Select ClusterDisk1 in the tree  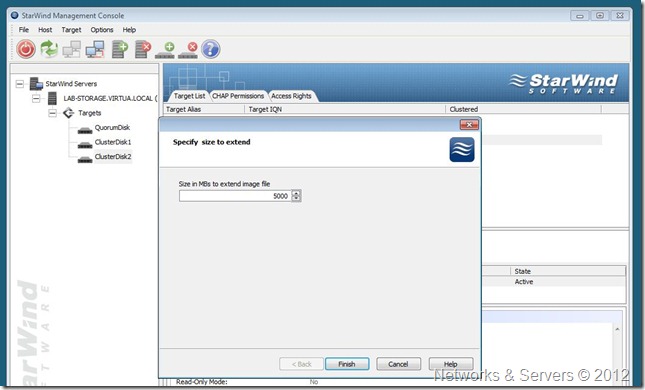[113, 142]
